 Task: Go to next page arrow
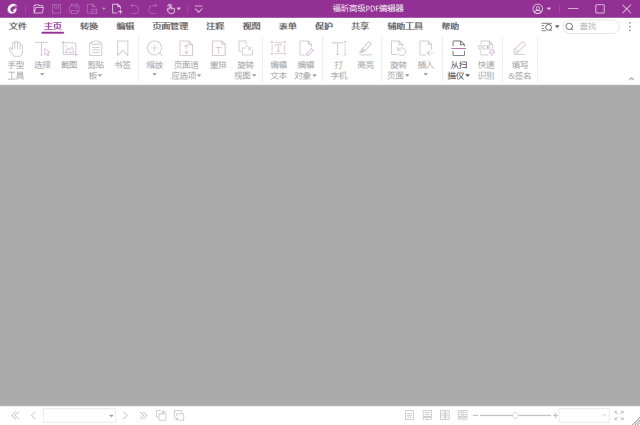tap(125, 416)
